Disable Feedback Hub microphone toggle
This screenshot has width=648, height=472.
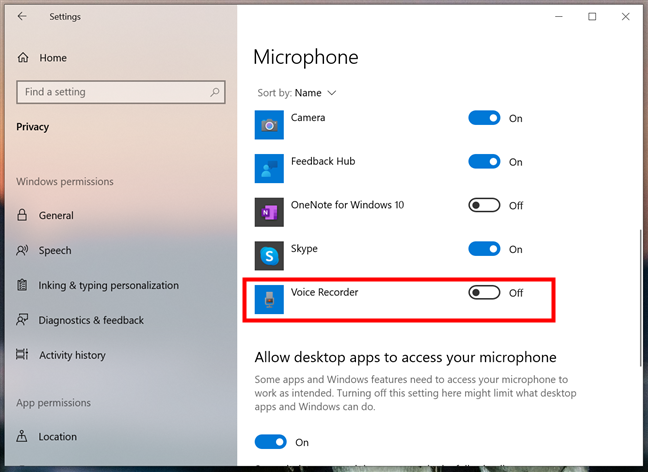(x=484, y=162)
